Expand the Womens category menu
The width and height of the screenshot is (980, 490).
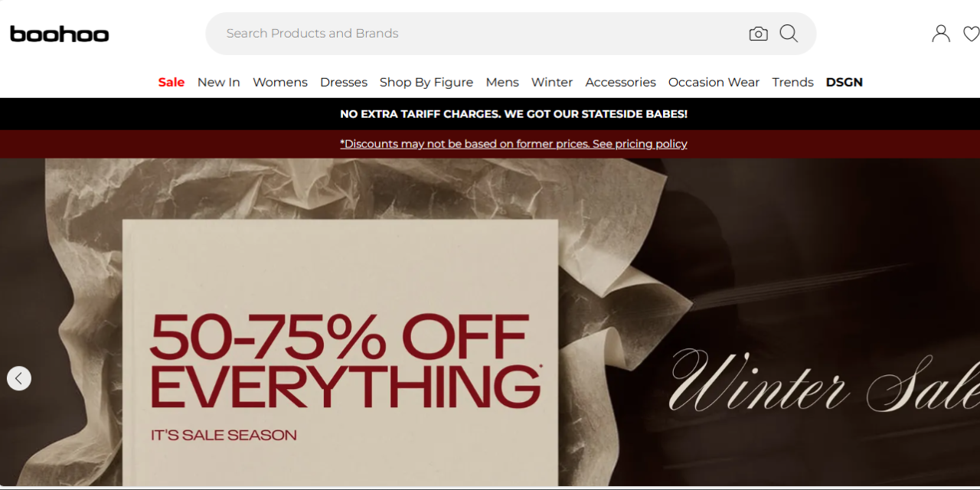[280, 82]
